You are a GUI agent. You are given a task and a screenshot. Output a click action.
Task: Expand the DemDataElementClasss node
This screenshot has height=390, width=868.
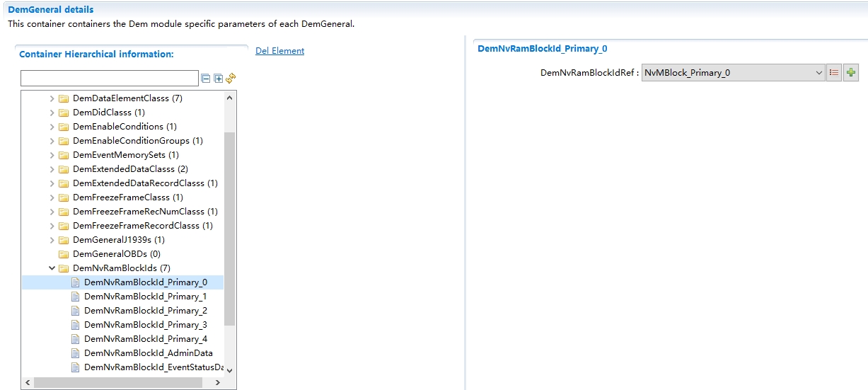(52, 98)
